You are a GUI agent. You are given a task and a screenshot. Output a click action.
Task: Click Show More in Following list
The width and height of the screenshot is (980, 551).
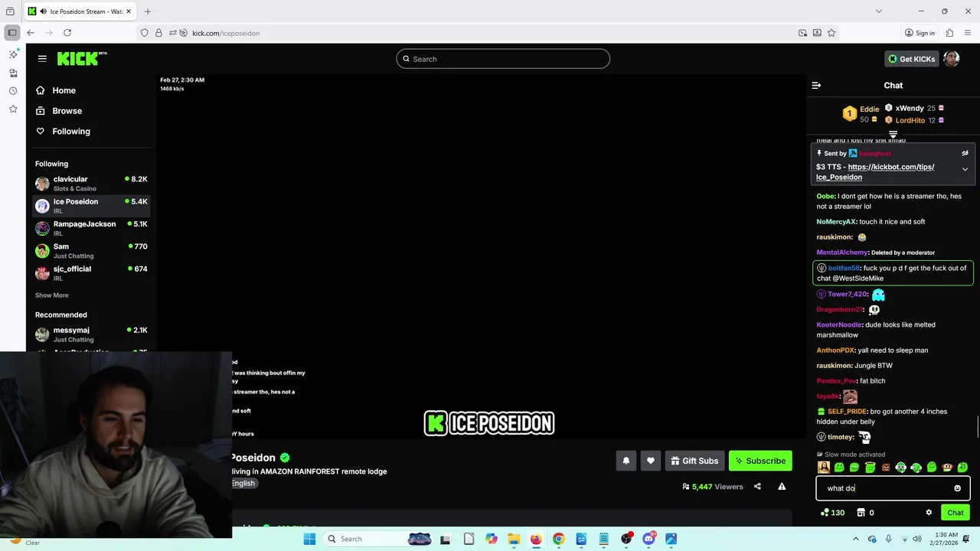click(51, 295)
